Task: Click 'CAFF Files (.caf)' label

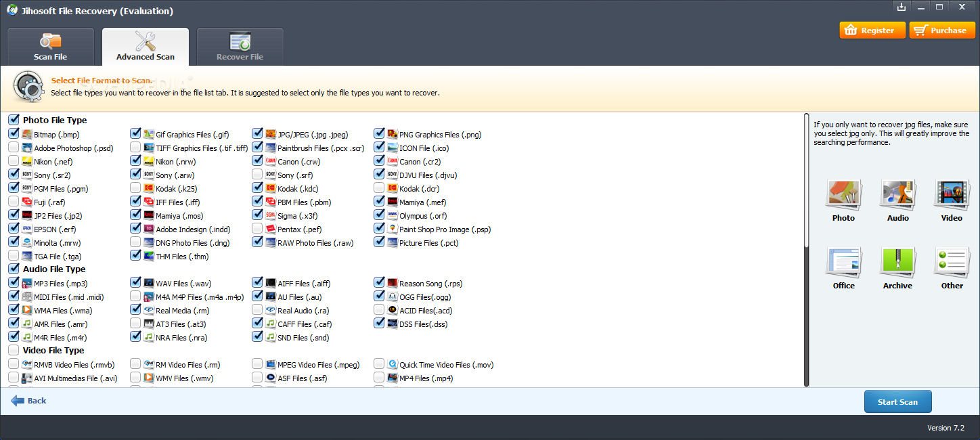Action: [x=305, y=324]
